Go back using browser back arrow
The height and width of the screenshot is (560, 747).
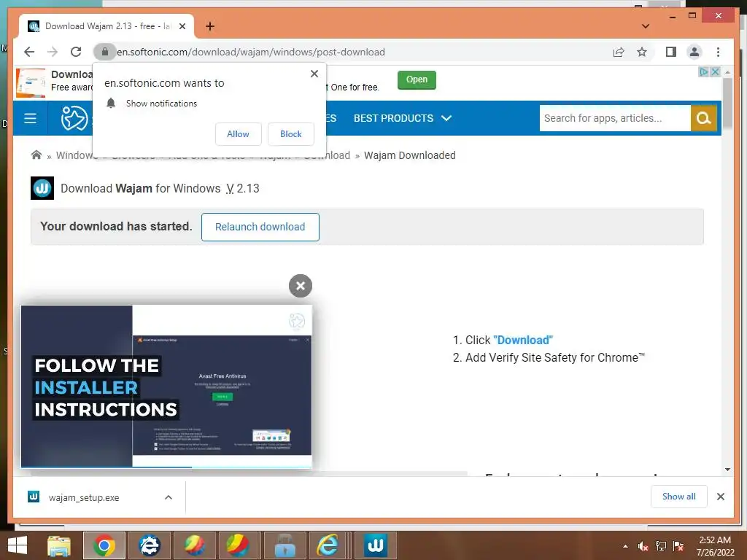tap(29, 52)
